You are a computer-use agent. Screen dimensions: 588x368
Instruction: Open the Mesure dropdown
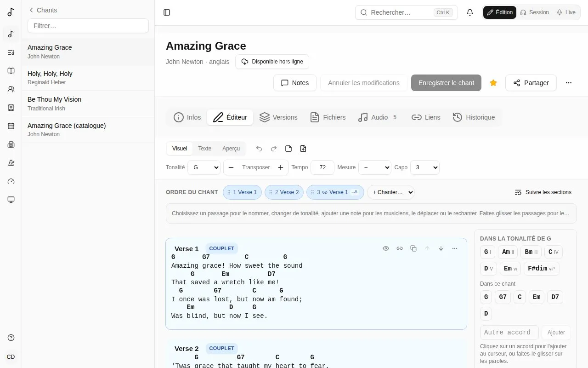375,167
